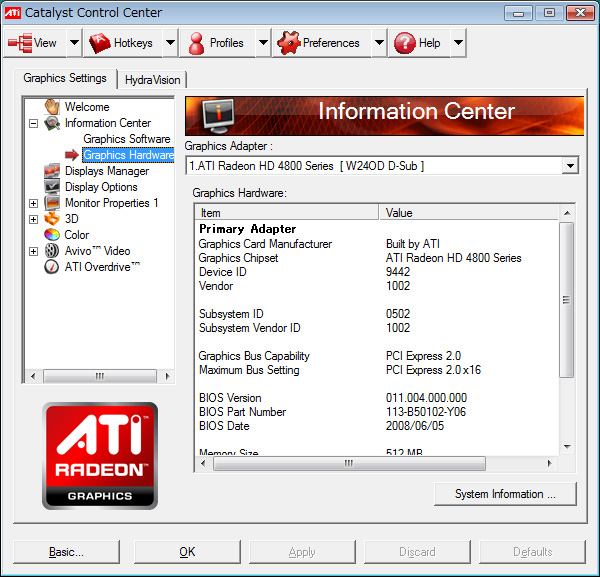Click the hardware list scroll up arrow

567,213
